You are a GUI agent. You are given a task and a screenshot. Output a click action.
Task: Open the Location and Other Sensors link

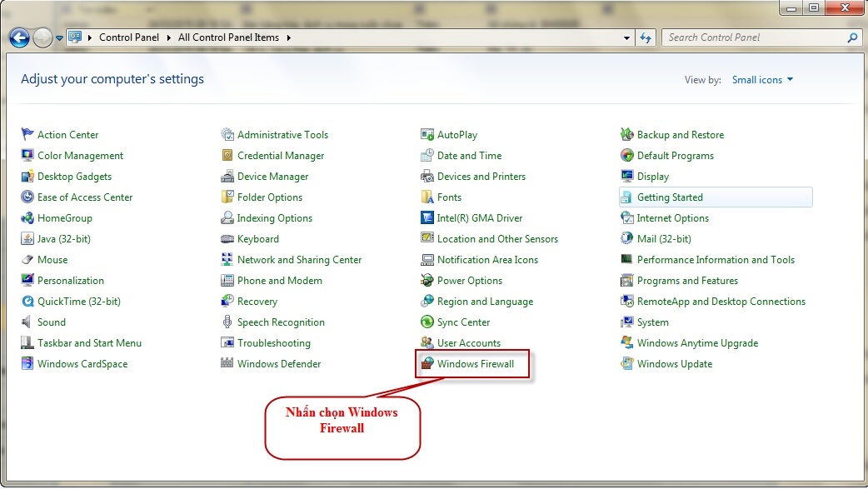(x=497, y=239)
